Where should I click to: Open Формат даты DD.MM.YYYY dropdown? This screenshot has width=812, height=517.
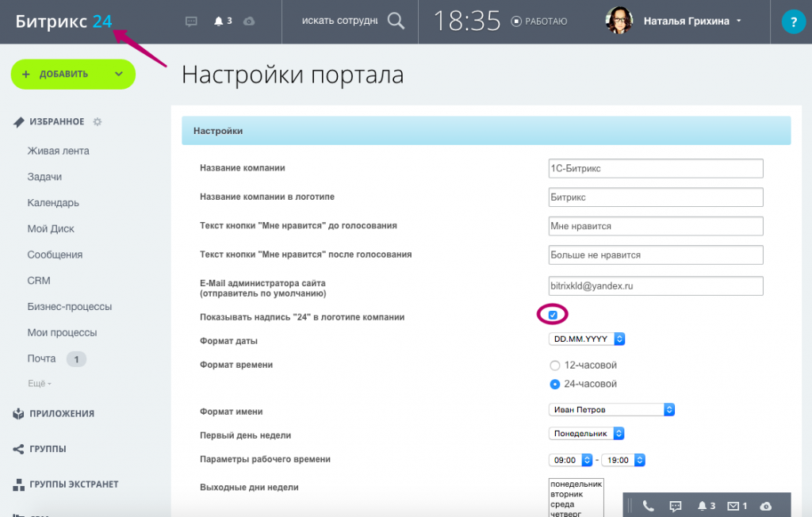coord(587,339)
